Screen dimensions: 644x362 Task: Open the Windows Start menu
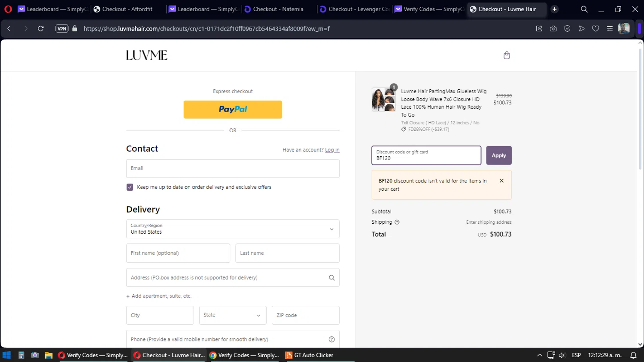[x=6, y=355]
